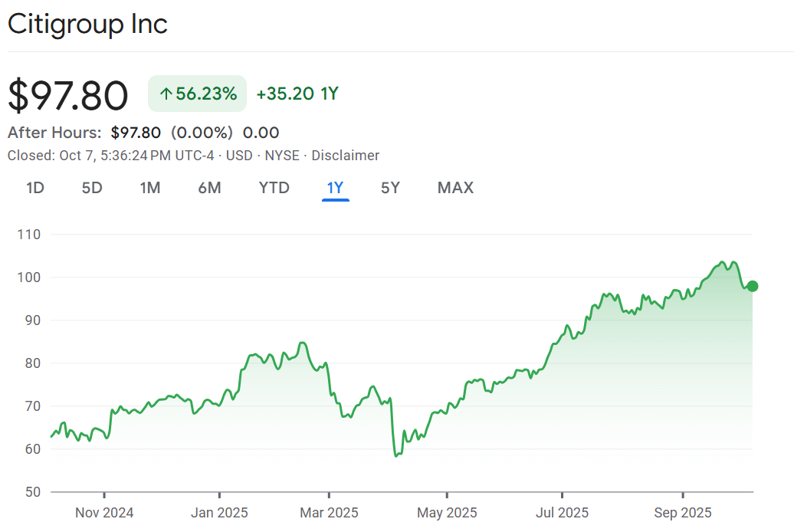Click the Jul 2025 x-axis label
Viewport: 794px width, 532px height.
pyautogui.click(x=562, y=513)
